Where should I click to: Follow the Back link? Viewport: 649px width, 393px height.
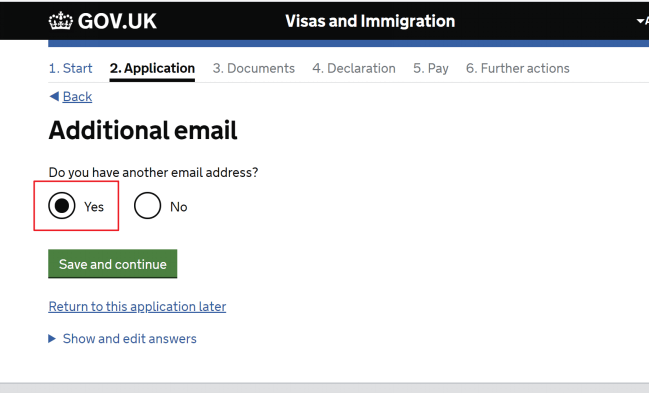coord(77,96)
